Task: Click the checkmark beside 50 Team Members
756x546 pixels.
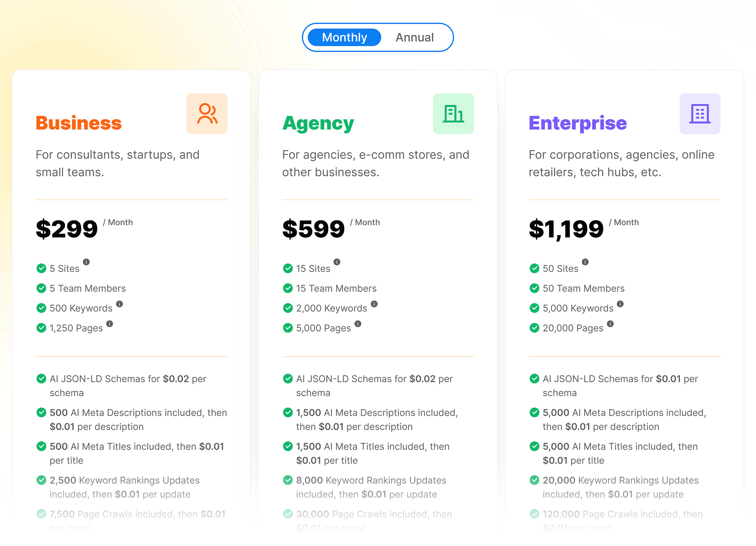Action: [x=535, y=288]
